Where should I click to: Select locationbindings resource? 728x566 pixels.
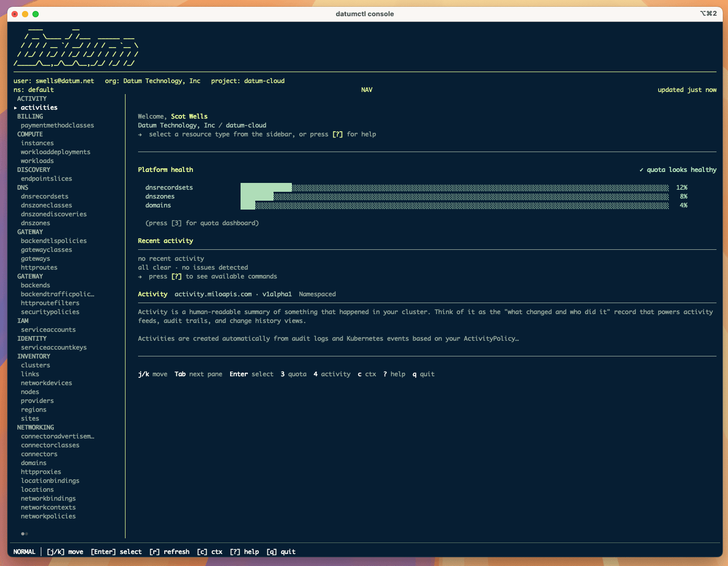(50, 481)
